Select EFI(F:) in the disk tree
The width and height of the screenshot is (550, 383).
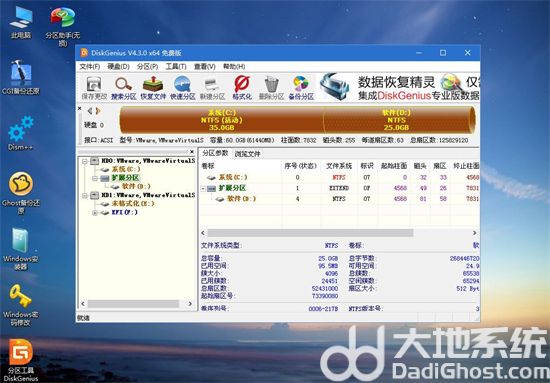(125, 212)
